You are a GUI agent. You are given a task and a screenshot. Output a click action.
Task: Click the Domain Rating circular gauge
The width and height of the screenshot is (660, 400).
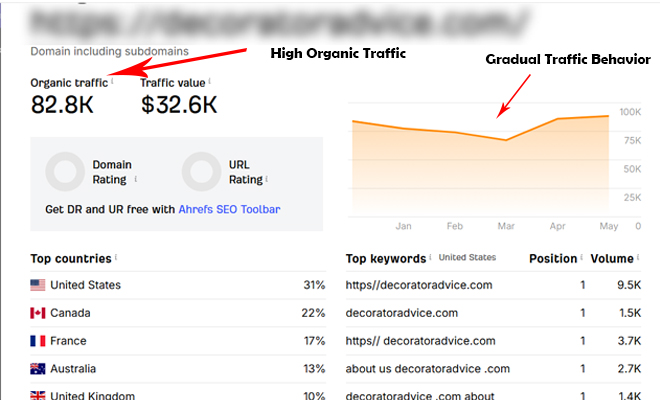tap(65, 172)
